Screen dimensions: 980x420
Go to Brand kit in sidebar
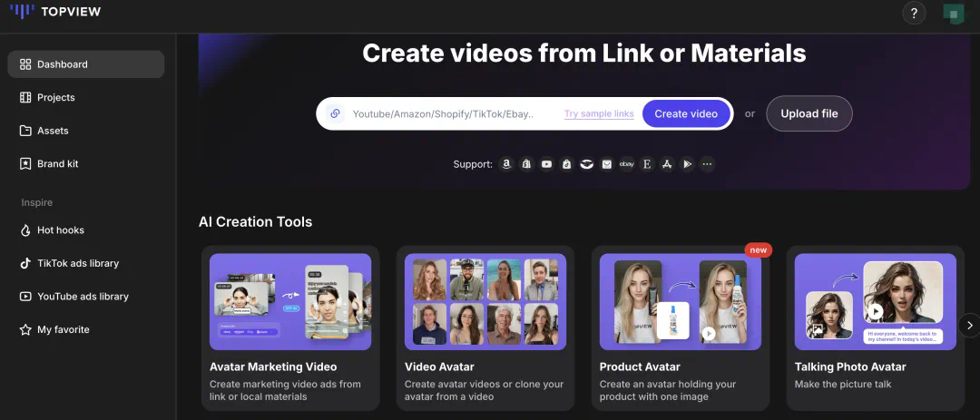coord(57,163)
